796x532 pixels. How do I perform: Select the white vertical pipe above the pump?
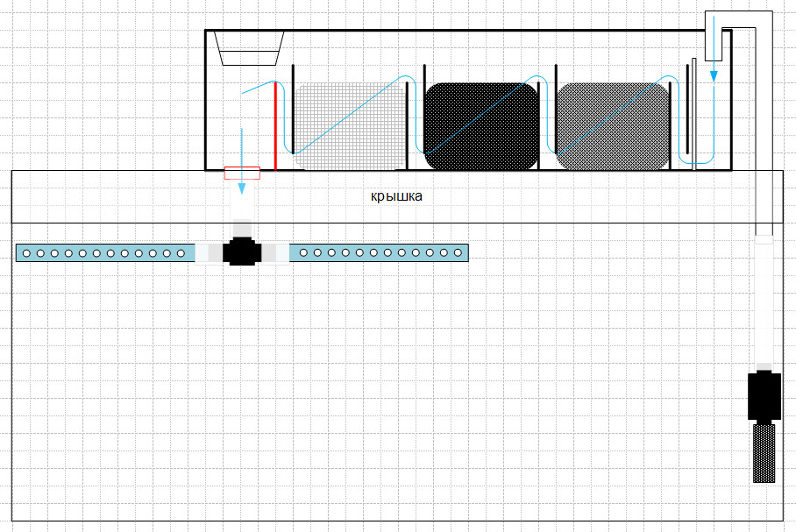764,302
